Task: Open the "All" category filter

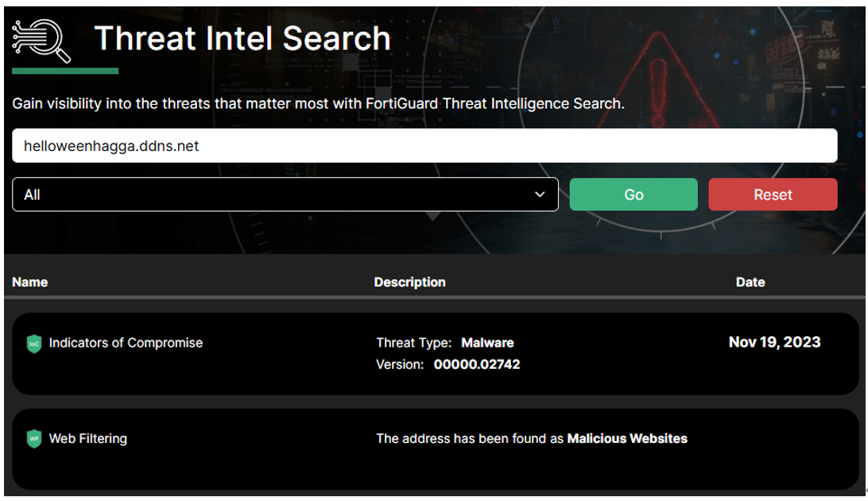Action: coord(285,195)
